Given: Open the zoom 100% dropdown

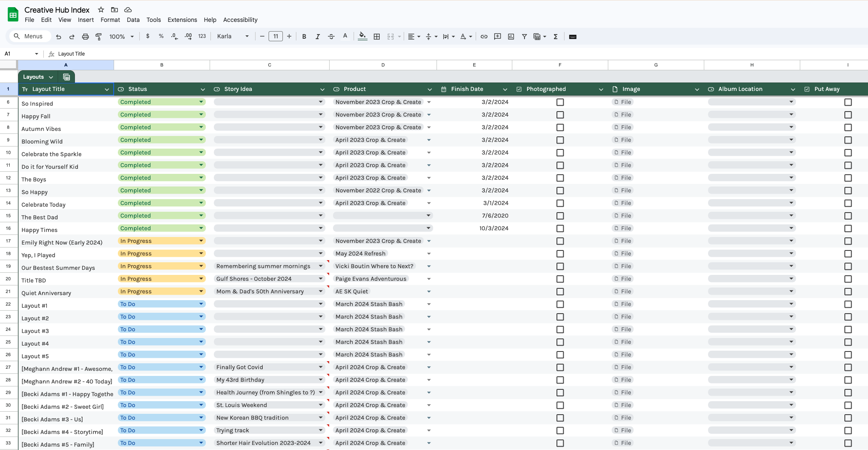Looking at the screenshot, I should (x=121, y=37).
